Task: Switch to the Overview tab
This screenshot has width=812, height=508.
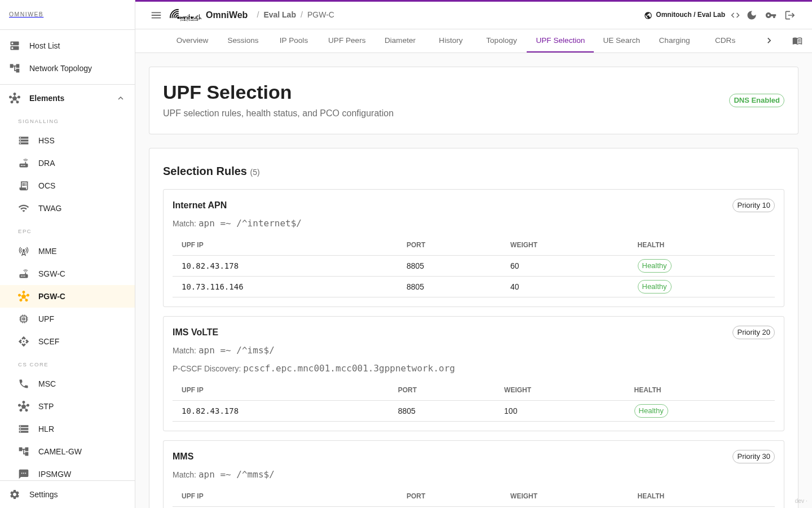Action: (192, 41)
